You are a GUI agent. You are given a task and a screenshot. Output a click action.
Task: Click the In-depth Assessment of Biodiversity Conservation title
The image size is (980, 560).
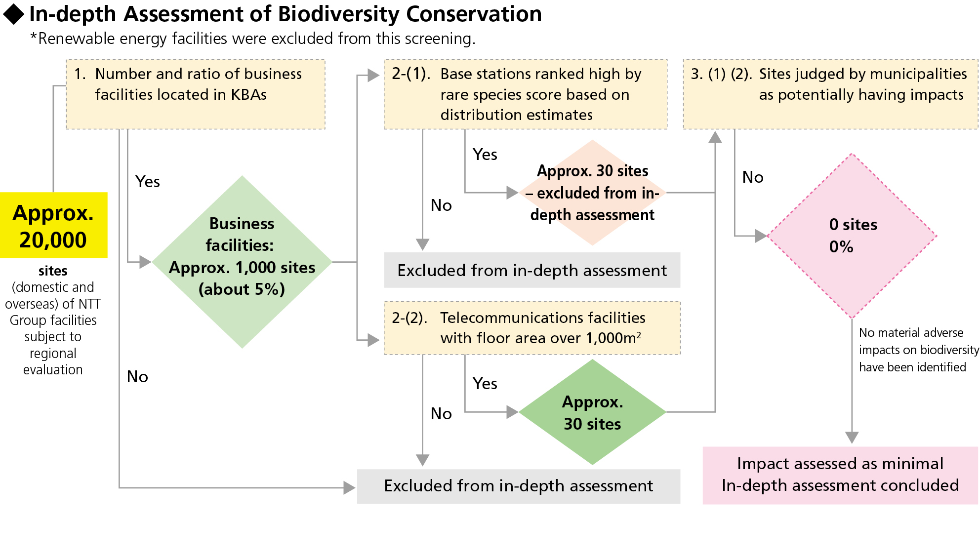click(x=285, y=14)
